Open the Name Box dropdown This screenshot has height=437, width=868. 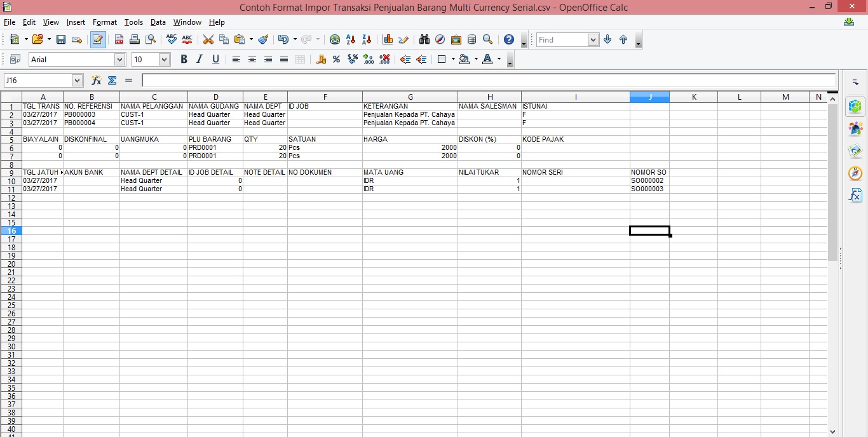(x=78, y=80)
